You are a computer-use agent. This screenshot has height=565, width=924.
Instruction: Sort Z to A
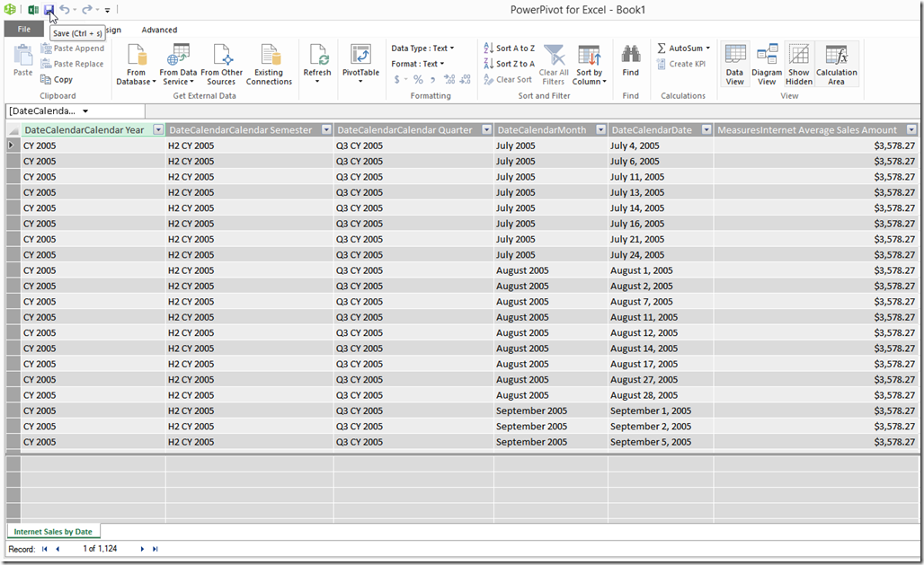[x=509, y=64]
